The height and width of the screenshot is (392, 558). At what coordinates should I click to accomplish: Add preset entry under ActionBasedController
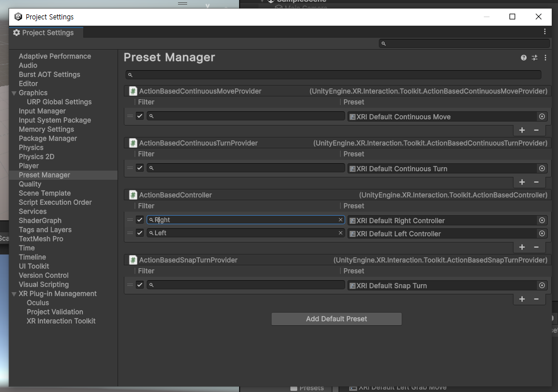pos(522,247)
